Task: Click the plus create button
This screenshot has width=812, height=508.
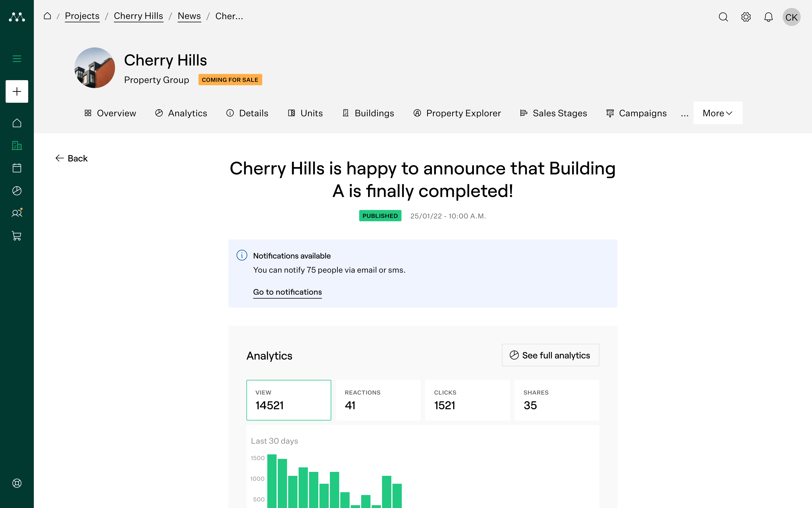Action: (17, 91)
